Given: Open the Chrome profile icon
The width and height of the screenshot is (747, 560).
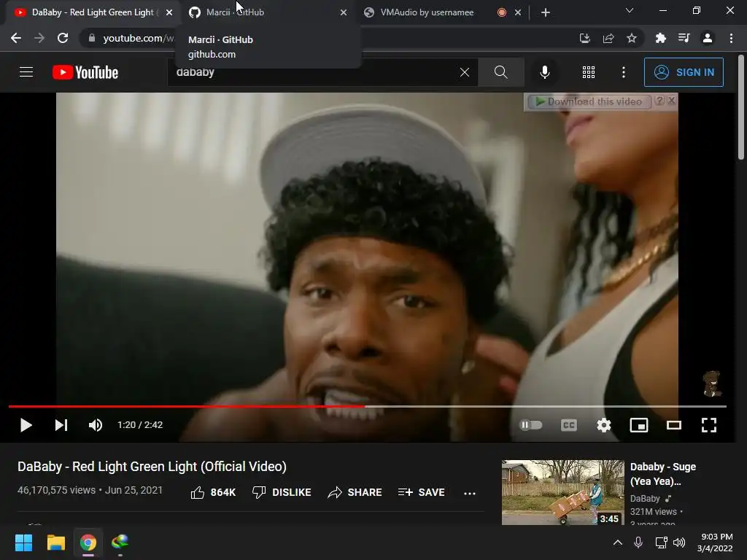Looking at the screenshot, I should click(x=708, y=38).
